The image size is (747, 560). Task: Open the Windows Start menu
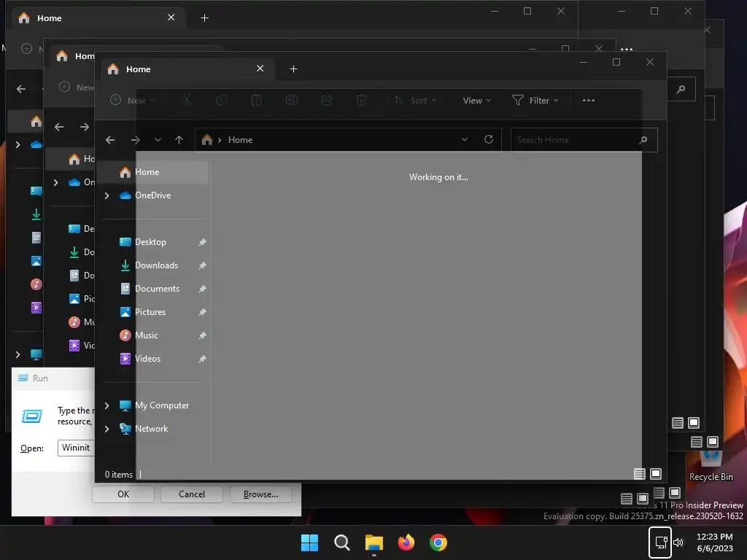(309, 542)
